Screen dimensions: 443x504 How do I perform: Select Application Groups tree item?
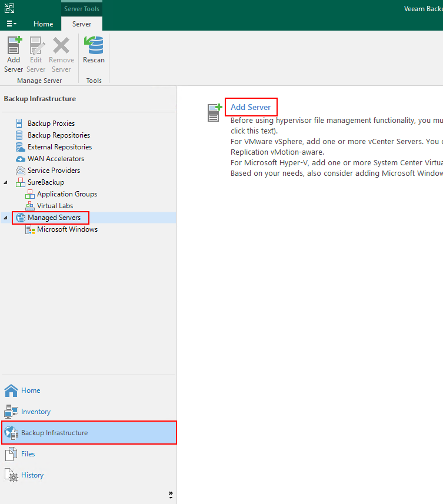tap(67, 194)
